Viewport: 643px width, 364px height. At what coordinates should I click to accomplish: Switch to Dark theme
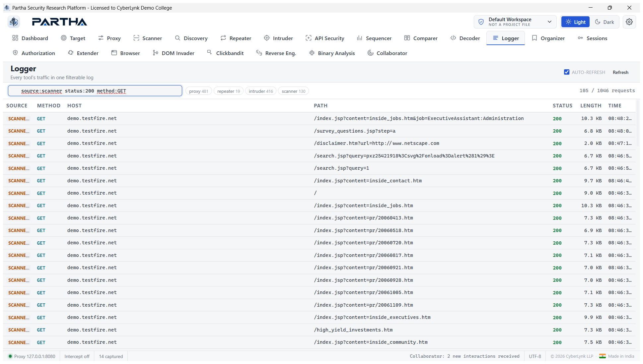coord(605,22)
